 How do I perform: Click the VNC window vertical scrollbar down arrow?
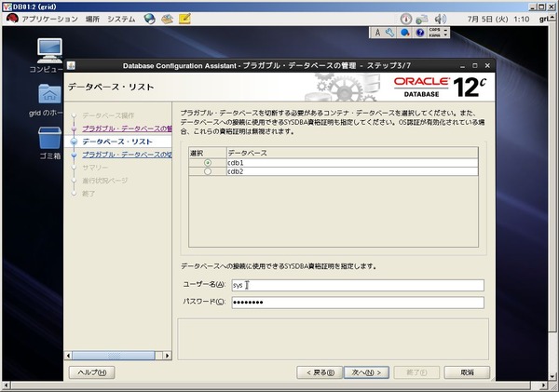[552, 377]
